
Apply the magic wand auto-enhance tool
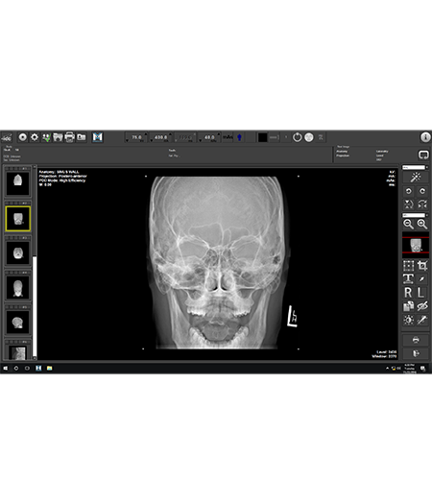pyautogui.click(x=416, y=177)
